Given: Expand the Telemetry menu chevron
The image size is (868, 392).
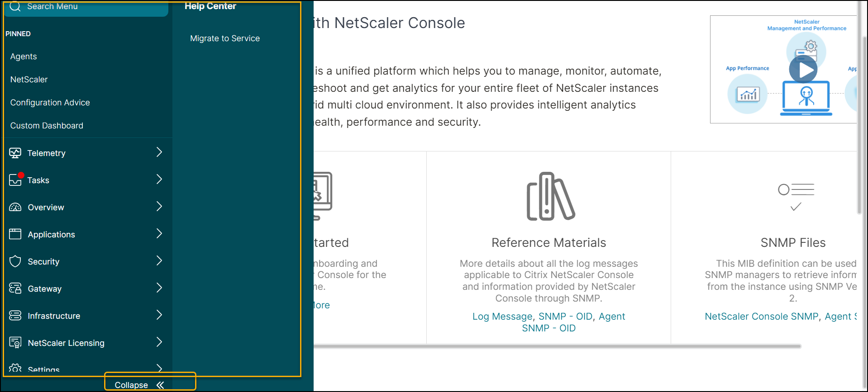Looking at the screenshot, I should pos(159,152).
